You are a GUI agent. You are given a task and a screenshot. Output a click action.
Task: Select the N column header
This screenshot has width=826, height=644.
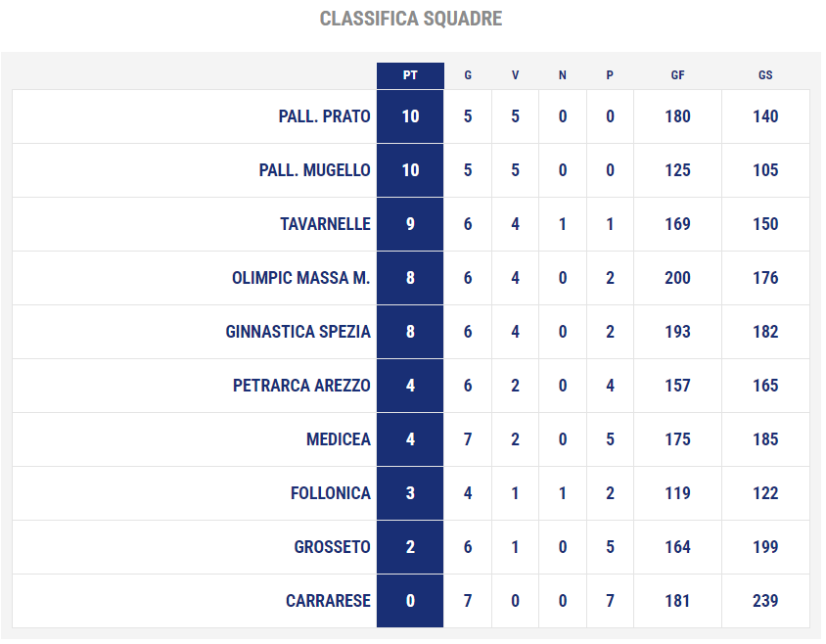click(563, 75)
